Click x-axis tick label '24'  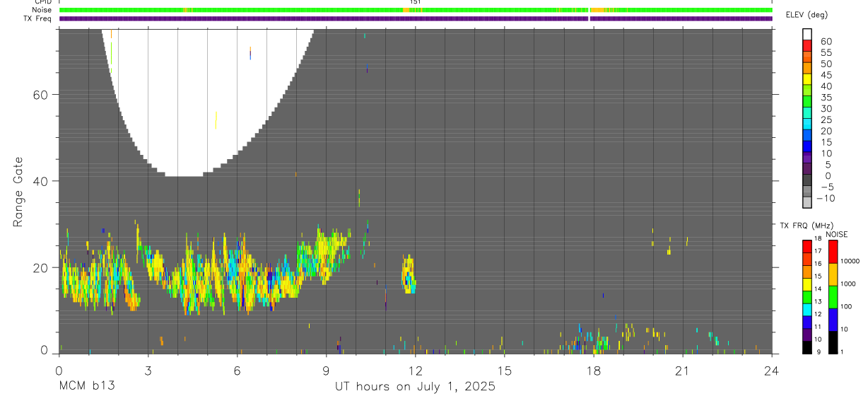point(771,370)
